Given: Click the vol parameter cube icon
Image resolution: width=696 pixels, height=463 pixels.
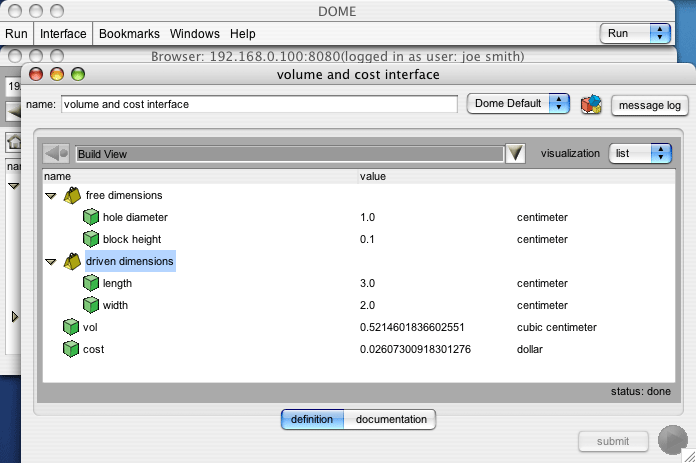Looking at the screenshot, I should pyautogui.click(x=71, y=327).
